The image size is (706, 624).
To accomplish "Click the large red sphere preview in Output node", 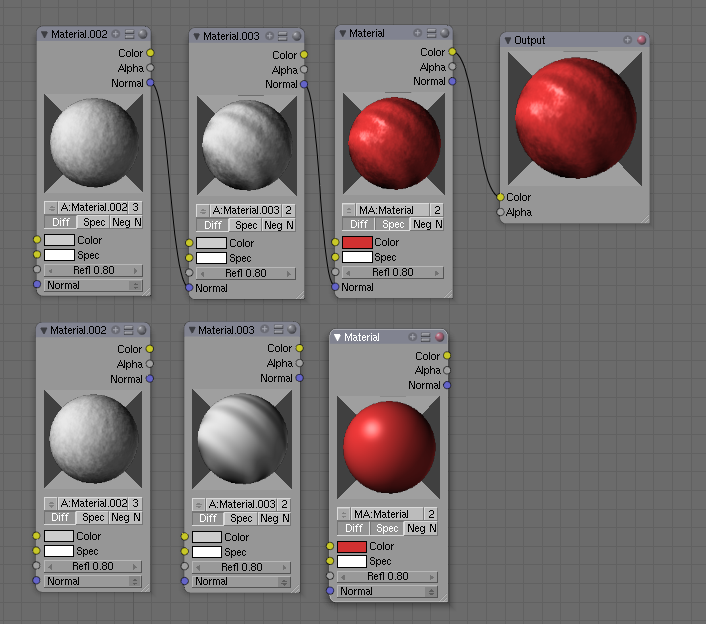I will (575, 118).
